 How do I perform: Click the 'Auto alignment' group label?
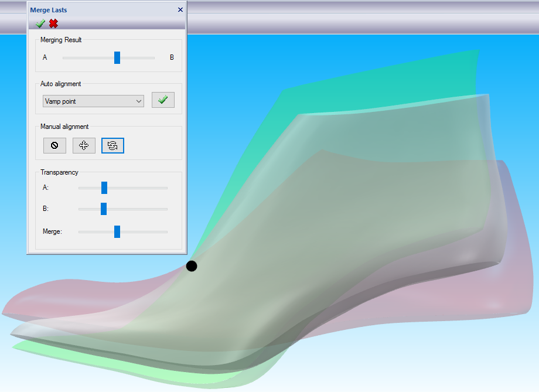[x=60, y=84]
